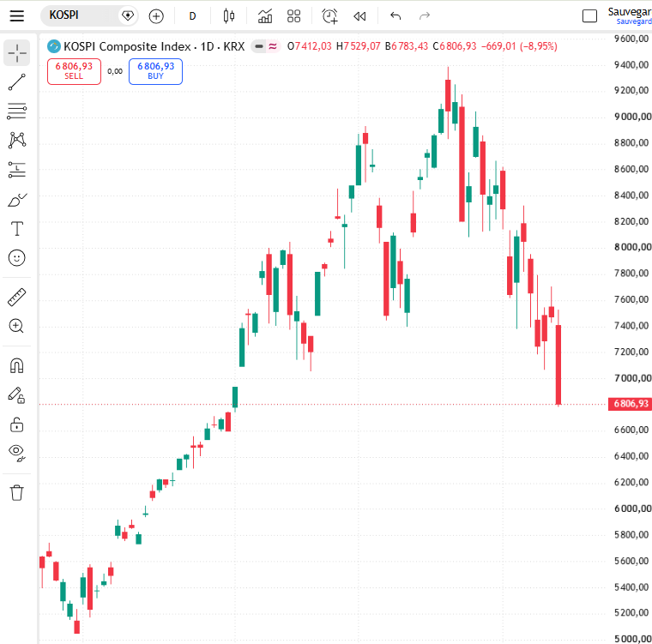Add a symbol to compare with plus icon
This screenshot has height=644, width=652.
coord(156,16)
